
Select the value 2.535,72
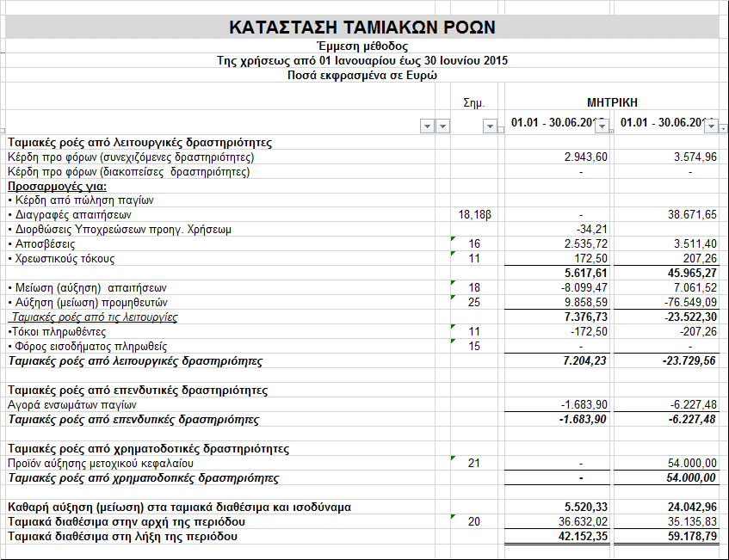click(586, 244)
